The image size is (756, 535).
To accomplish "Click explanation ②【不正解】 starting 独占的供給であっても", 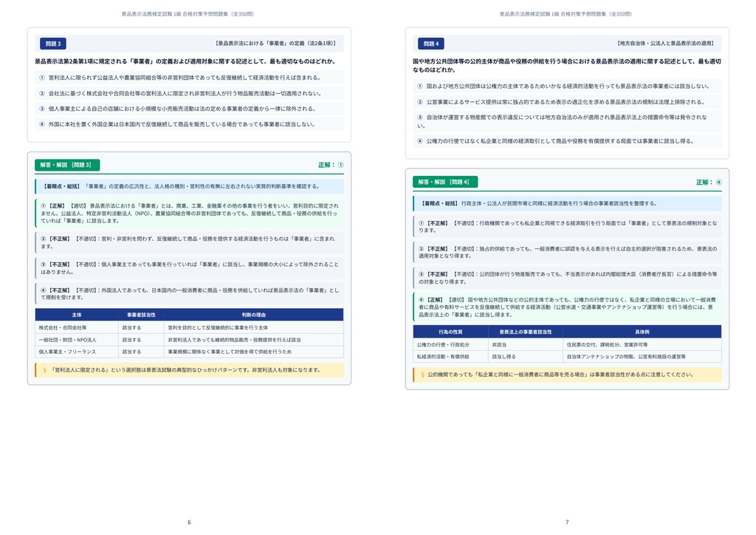I will point(567,252).
